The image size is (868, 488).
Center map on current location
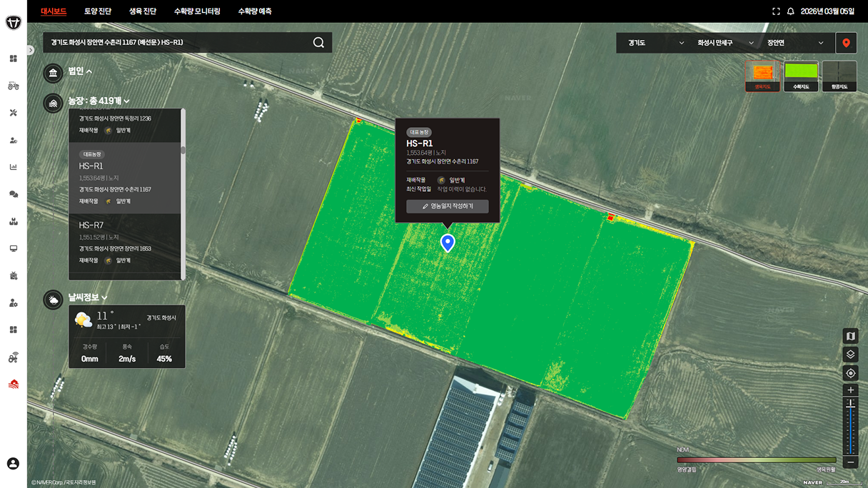coord(850,373)
